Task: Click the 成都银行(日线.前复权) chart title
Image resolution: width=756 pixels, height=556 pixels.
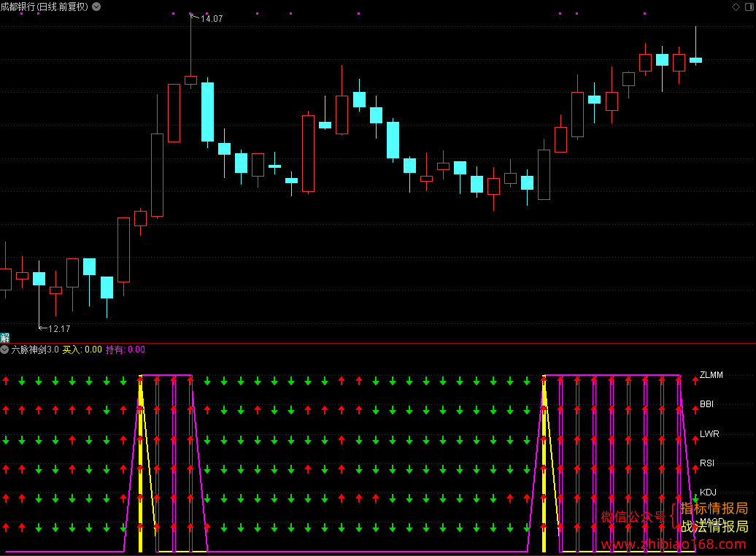Action: point(45,7)
